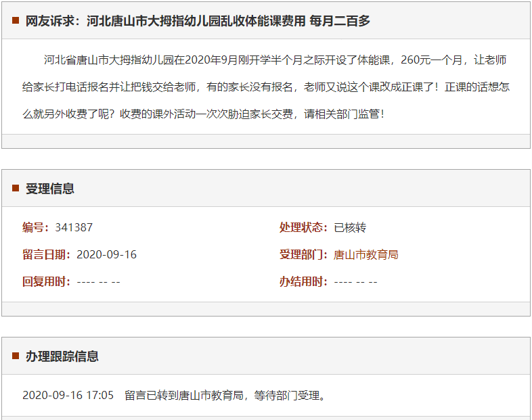Click the 编号 label

tap(37, 228)
